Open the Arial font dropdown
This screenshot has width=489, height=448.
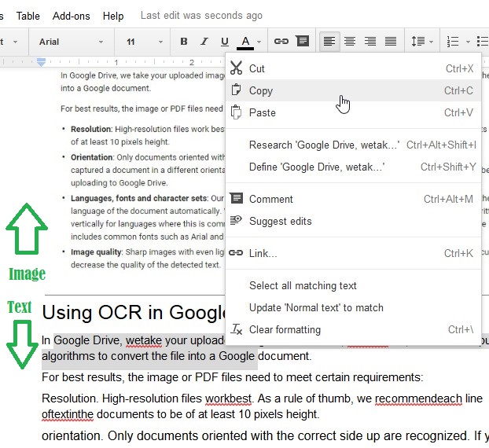point(71,42)
